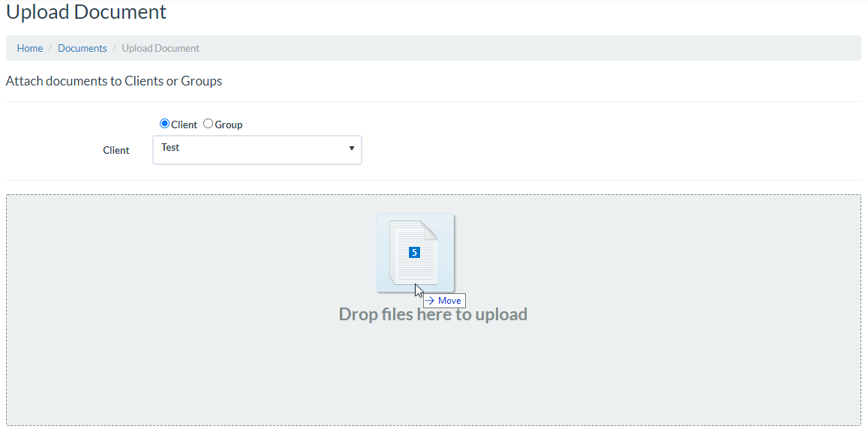
Task: Click the Attach documents to Clients or Groups text
Action: coord(114,81)
